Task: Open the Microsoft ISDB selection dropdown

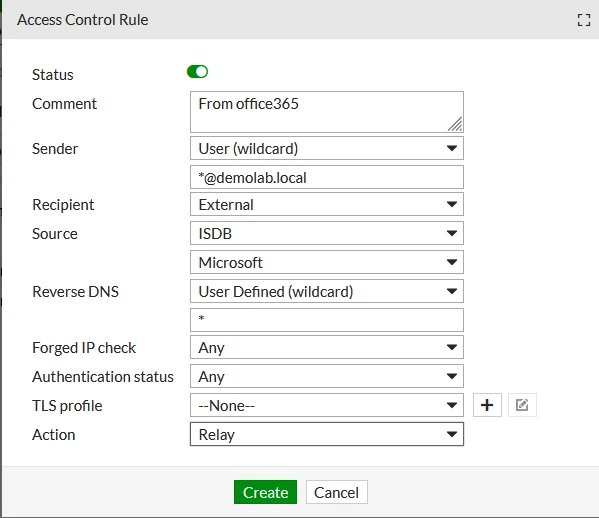Action: coord(327,262)
